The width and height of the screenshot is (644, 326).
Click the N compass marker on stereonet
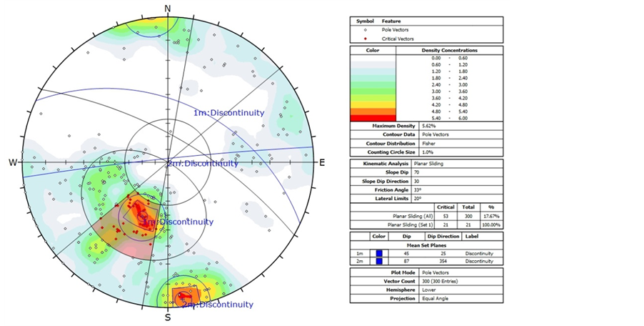coord(168,9)
